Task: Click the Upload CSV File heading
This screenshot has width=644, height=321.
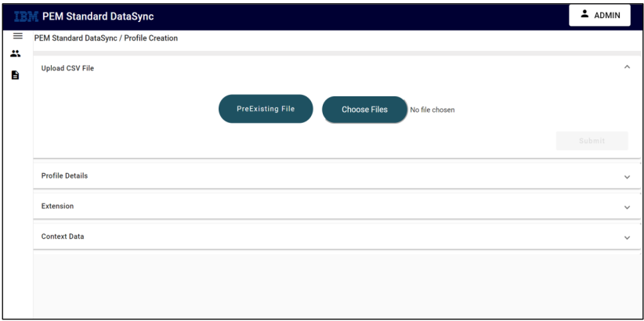Action: coord(67,68)
